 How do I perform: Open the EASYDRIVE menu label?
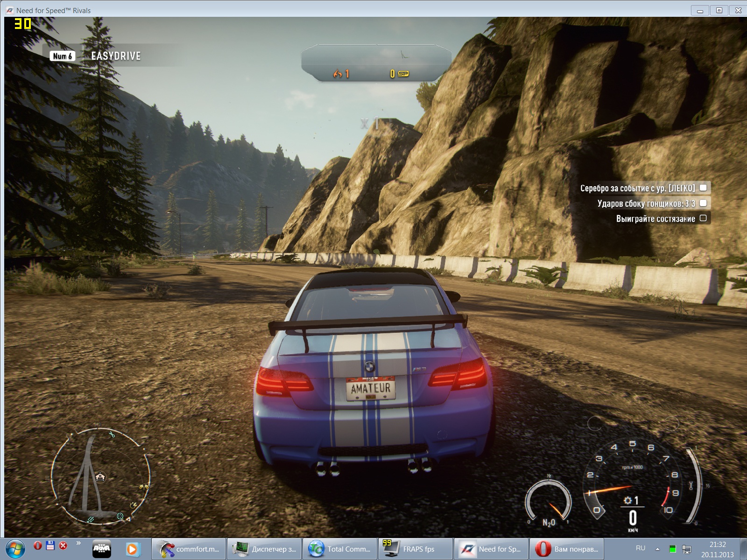[x=116, y=56]
